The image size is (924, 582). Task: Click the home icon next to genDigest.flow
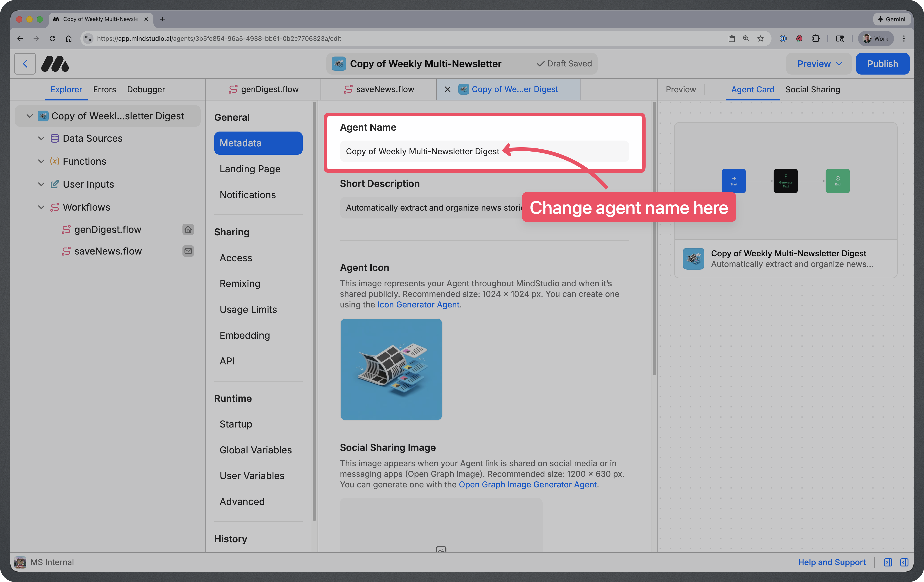pyautogui.click(x=188, y=230)
